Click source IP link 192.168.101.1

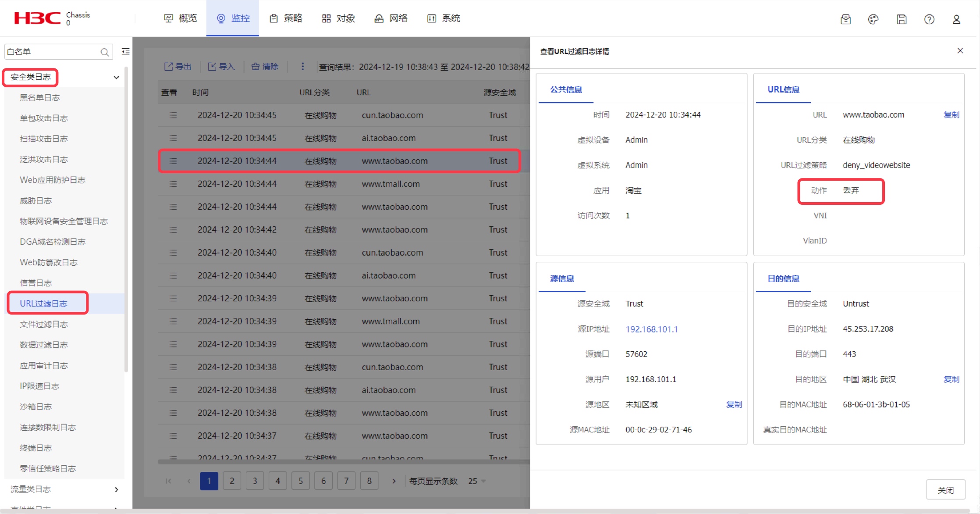[x=651, y=329]
